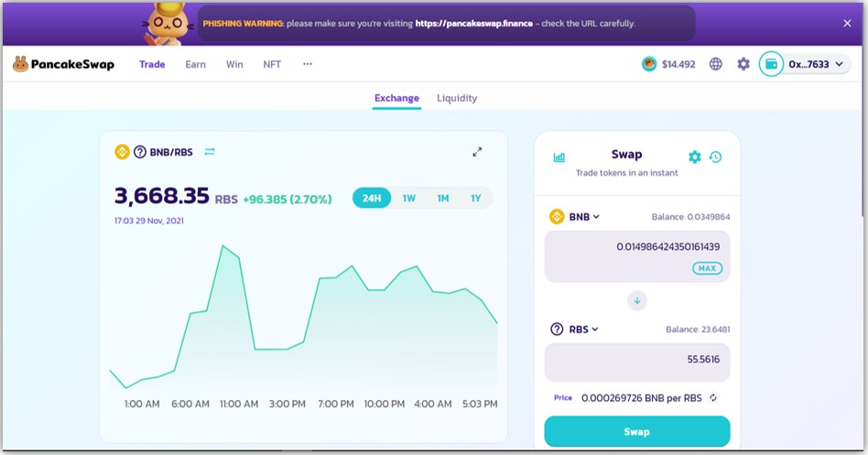Open the Trade menu
Image resolution: width=868 pixels, height=455 pixels.
pos(152,64)
